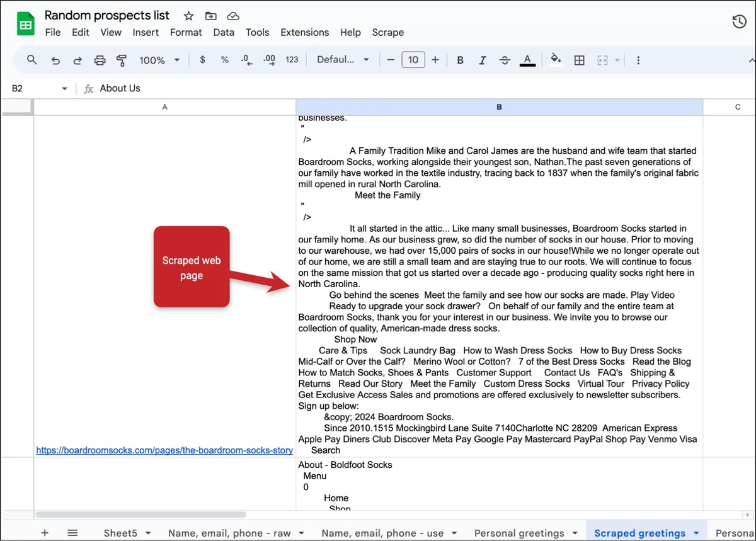Viewport: 756px width, 541px height.
Task: Decrease decimal places
Action: click(x=246, y=60)
